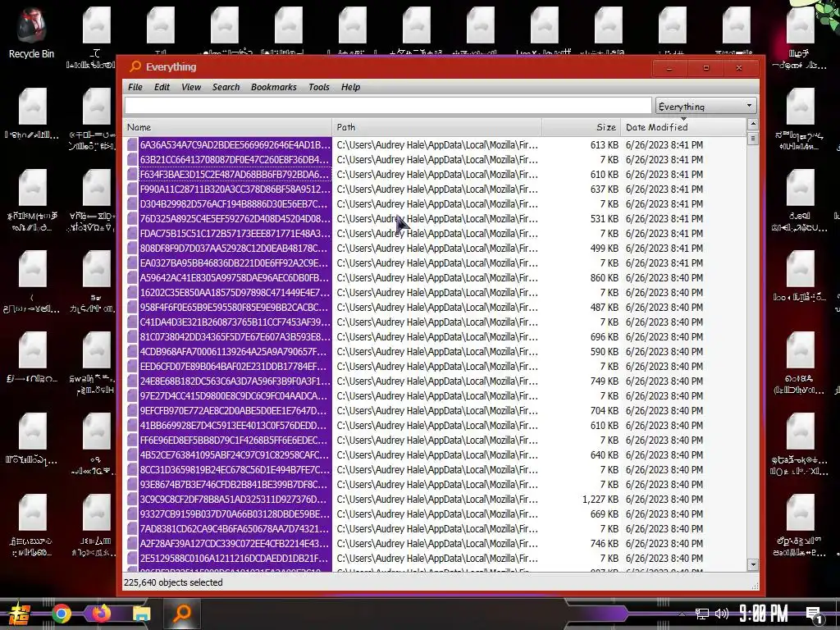840x630 pixels.
Task: Launch Google Chrome from the taskbar
Action: click(x=62, y=614)
